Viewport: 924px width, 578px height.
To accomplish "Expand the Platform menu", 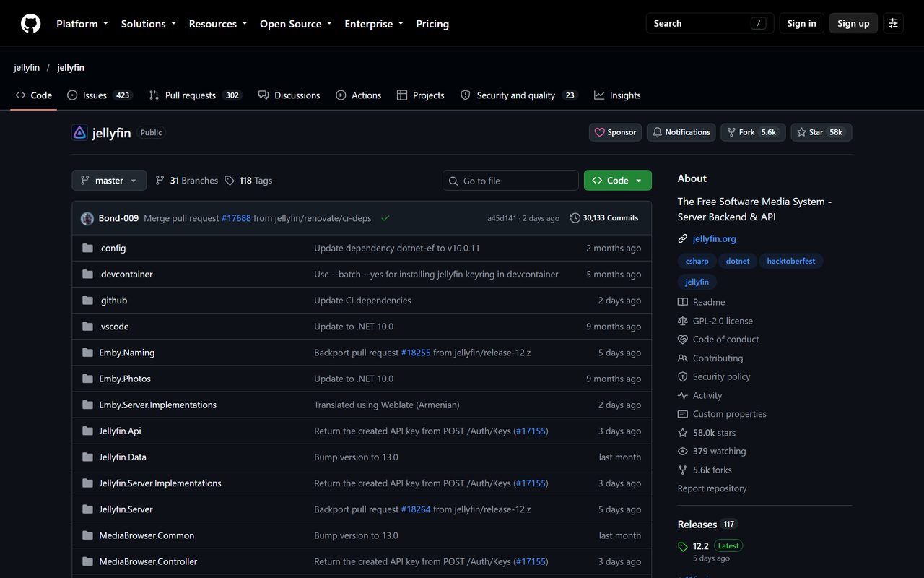I will (x=82, y=23).
